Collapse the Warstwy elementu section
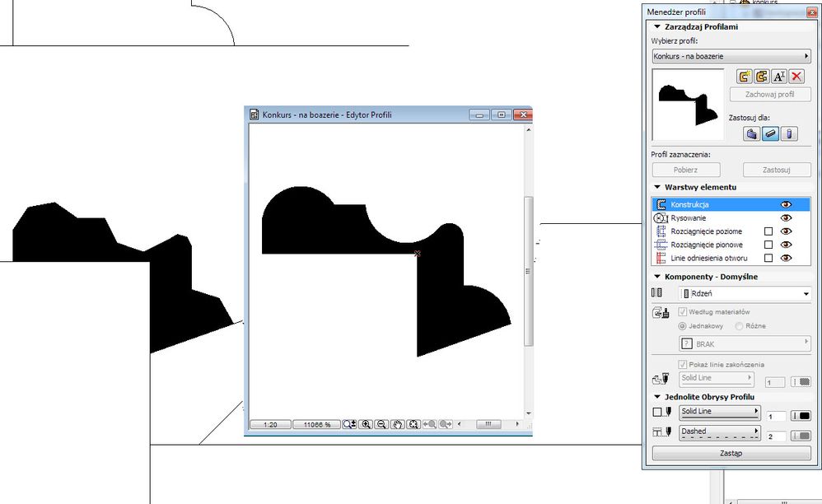The width and height of the screenshot is (822, 504). 657,187
